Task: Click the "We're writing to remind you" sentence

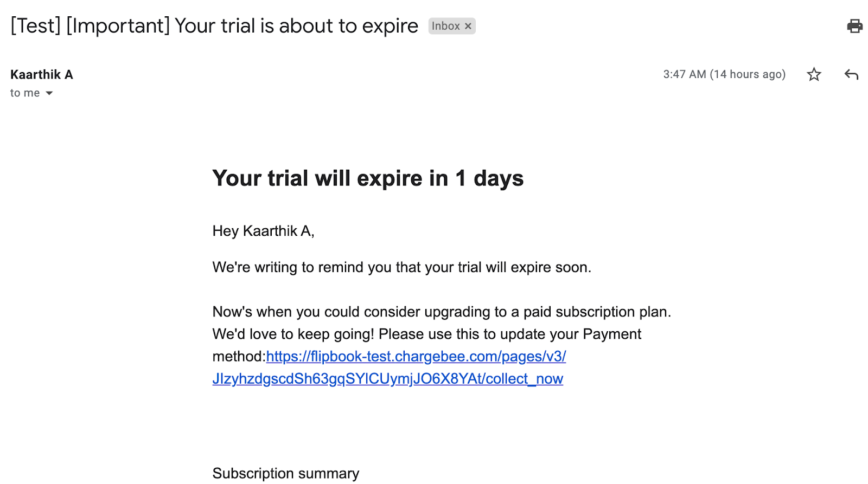Action: 401,267
